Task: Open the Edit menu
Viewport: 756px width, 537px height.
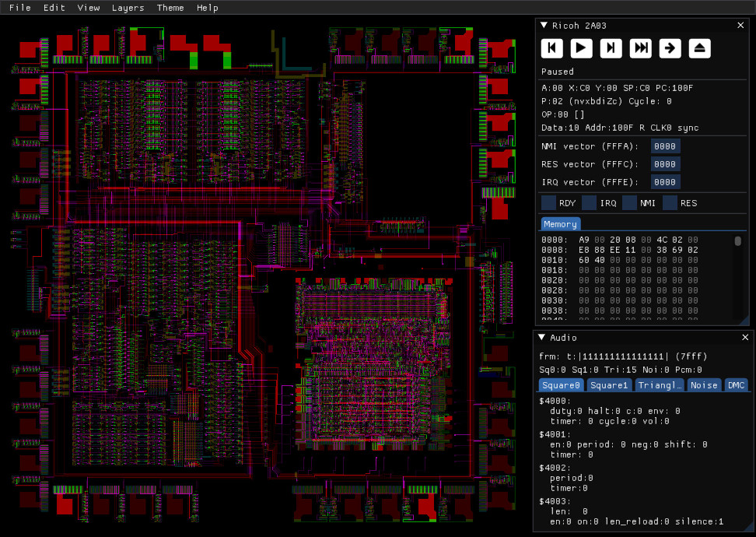Action: tap(54, 8)
